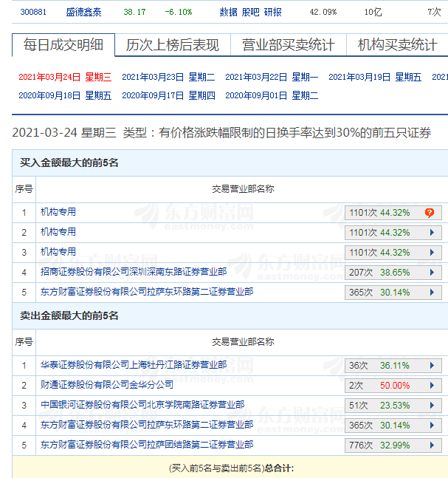Open 东方财富拉萨东环路第二营业部 in sell list
Viewport: 448px width, 478px height.
pos(147,424)
